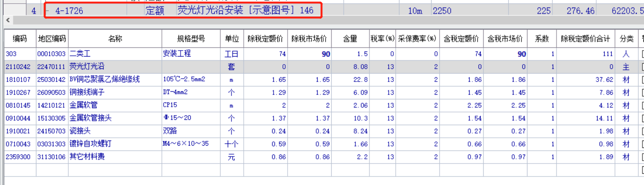Click the 税率(%) column header

383,38
